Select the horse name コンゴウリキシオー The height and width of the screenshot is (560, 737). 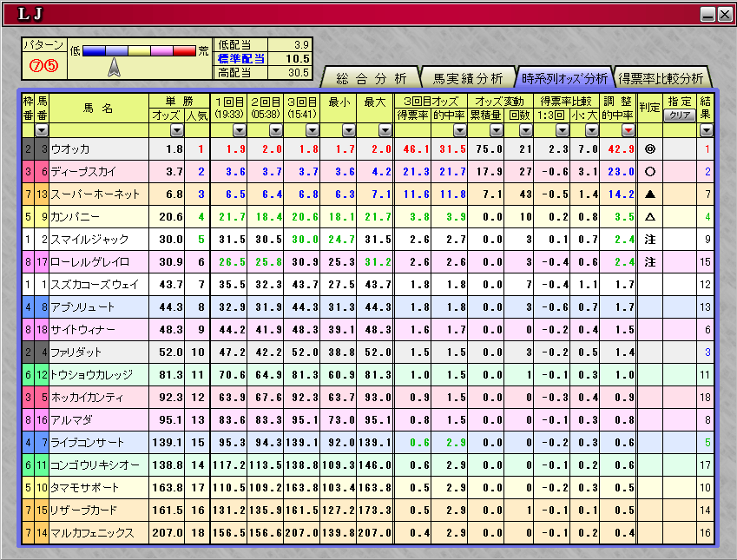coord(95,465)
